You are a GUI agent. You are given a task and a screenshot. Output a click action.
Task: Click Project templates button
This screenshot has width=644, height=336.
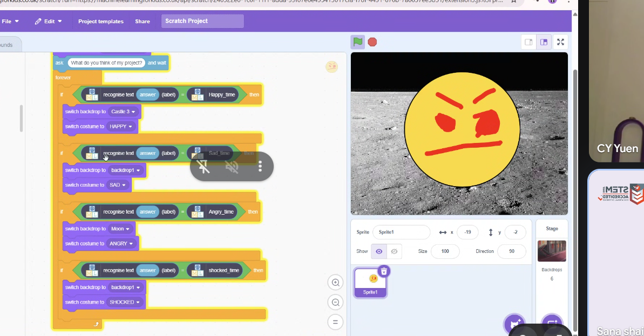(x=100, y=21)
